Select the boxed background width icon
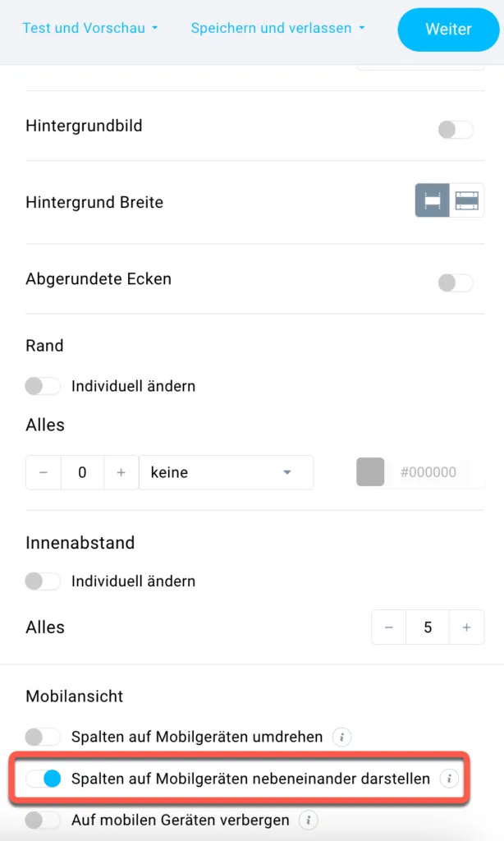This screenshot has width=504, height=841. 432,200
